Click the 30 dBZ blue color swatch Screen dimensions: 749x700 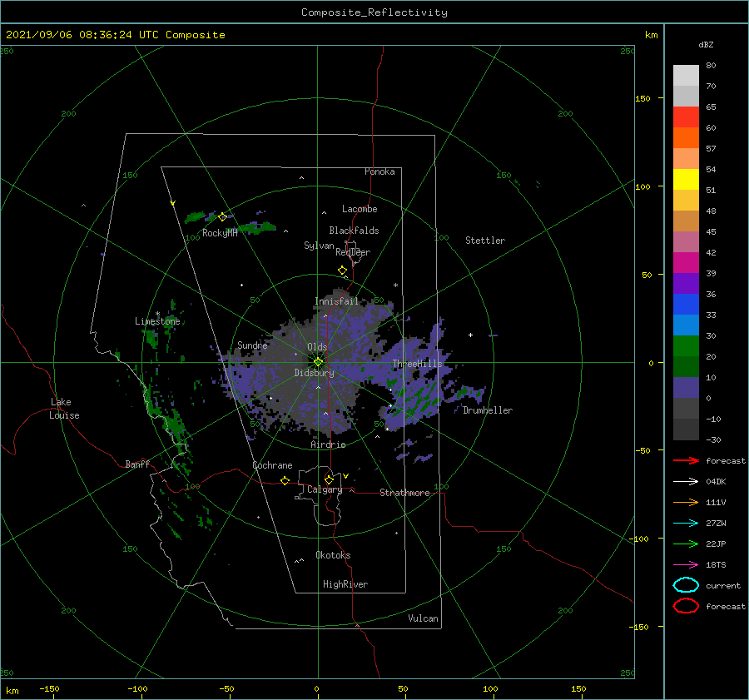pyautogui.click(x=686, y=325)
